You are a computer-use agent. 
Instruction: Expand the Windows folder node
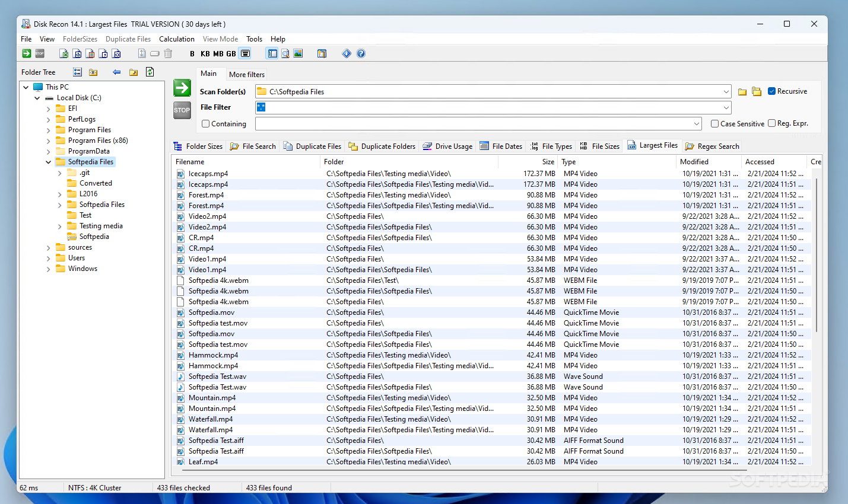point(49,269)
